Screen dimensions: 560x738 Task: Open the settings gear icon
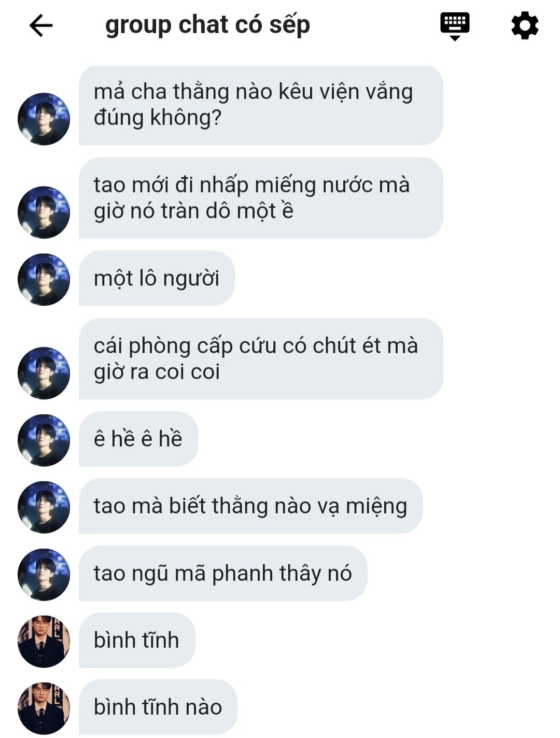[525, 25]
